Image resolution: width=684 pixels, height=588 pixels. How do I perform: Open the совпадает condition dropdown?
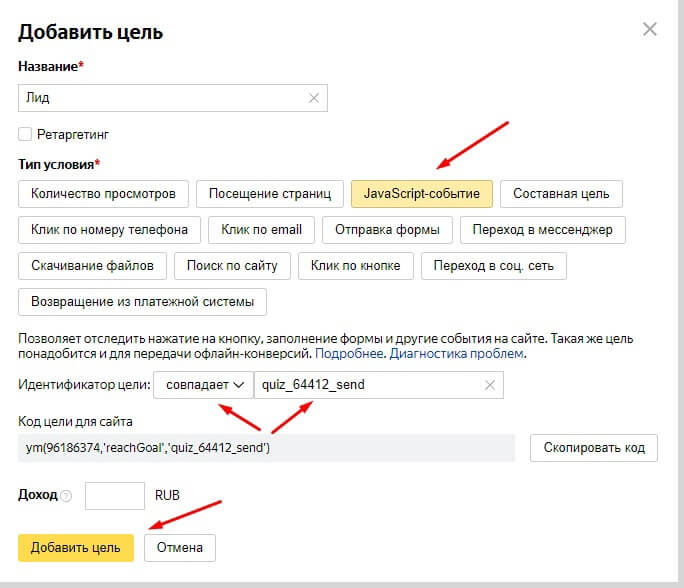click(203, 385)
